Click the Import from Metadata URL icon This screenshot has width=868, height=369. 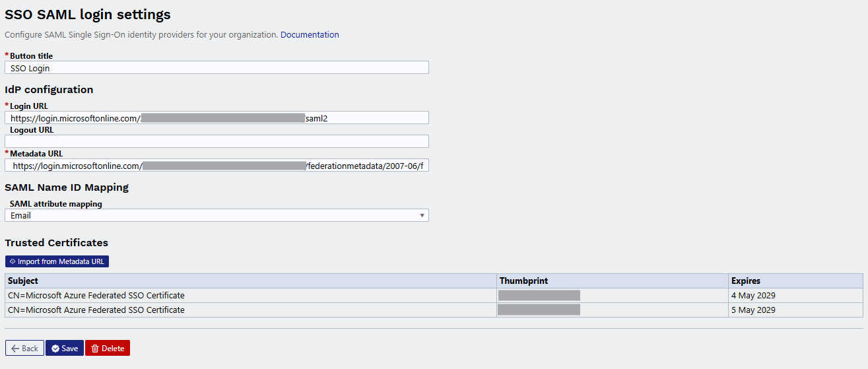point(13,261)
